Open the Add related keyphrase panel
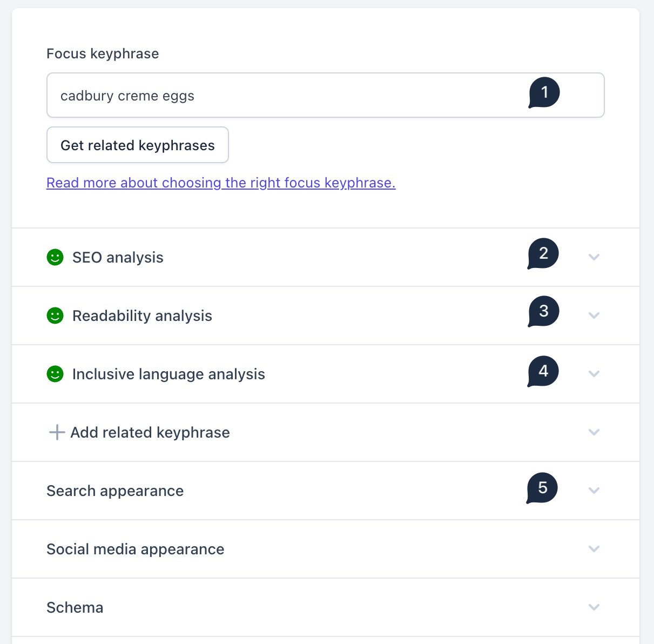Image resolution: width=654 pixels, height=644 pixels. pyautogui.click(x=594, y=432)
